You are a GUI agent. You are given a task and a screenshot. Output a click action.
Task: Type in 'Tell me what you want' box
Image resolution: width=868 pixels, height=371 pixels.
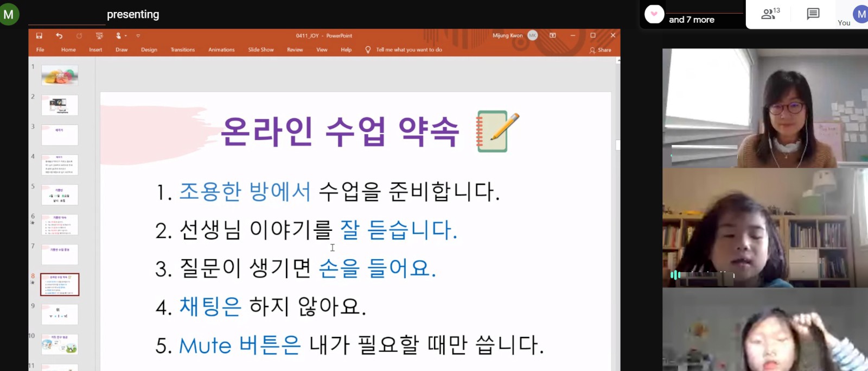(x=409, y=50)
